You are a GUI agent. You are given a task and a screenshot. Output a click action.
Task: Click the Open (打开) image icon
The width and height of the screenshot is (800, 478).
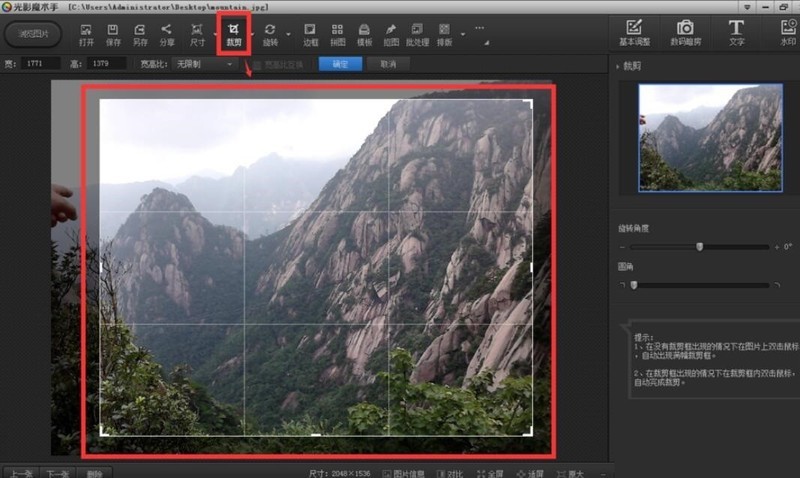click(87, 34)
